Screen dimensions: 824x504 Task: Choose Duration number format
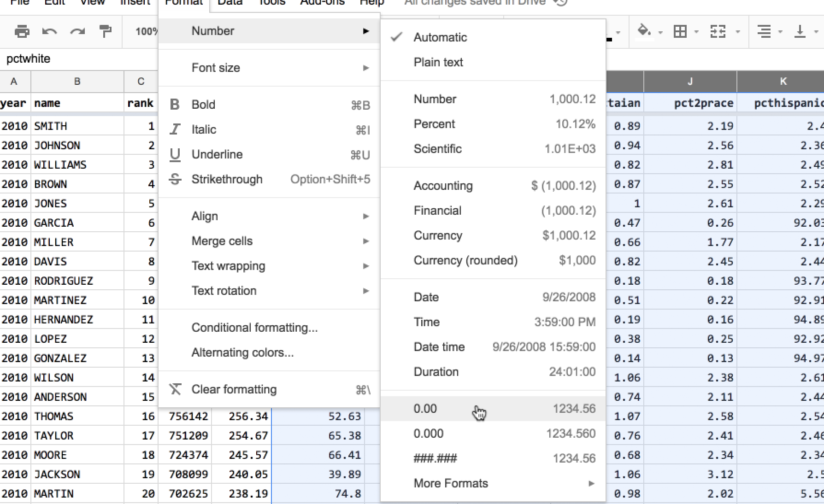[x=493, y=372]
